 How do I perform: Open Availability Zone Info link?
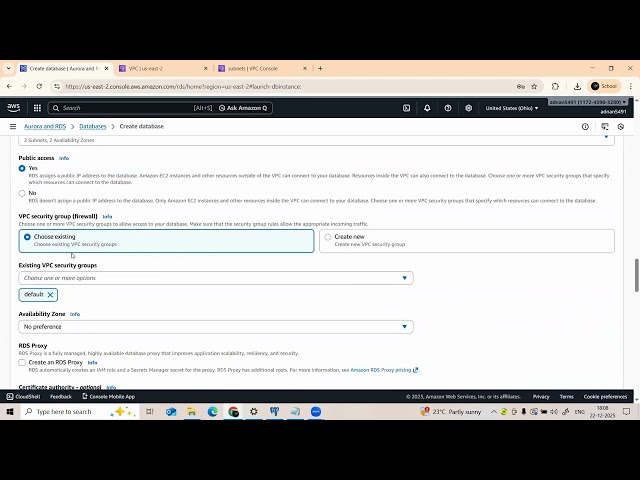75,314
